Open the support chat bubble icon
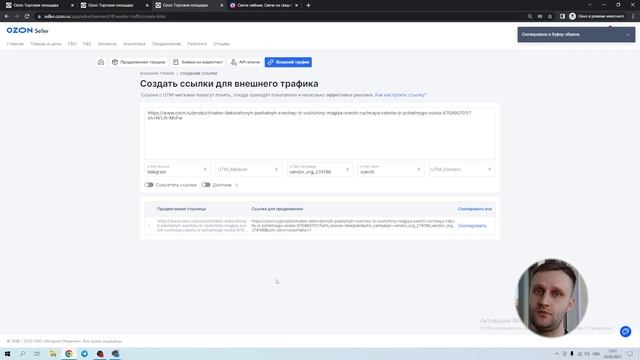Viewport: 640px width, 360px height. tap(625, 331)
